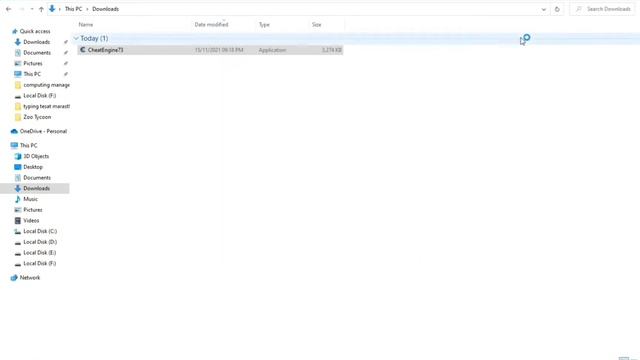Select Downloads under This PC
640x360 pixels.
pyautogui.click(x=37, y=188)
